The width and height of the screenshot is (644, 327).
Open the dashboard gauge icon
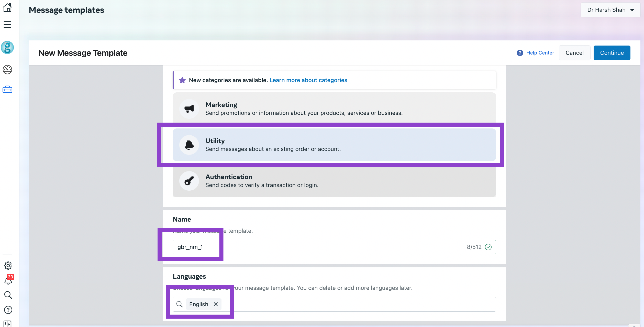[x=7, y=70]
